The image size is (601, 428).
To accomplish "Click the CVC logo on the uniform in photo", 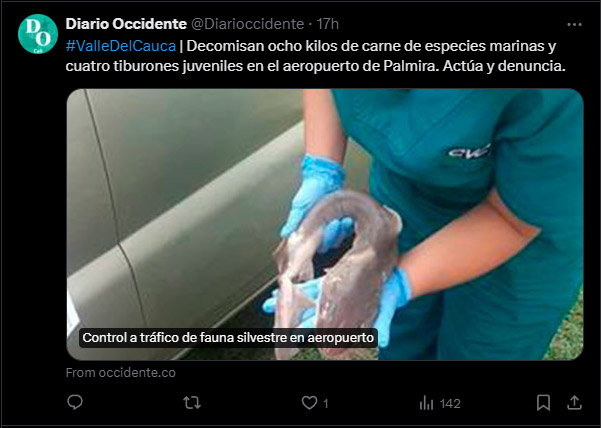I will [x=470, y=151].
